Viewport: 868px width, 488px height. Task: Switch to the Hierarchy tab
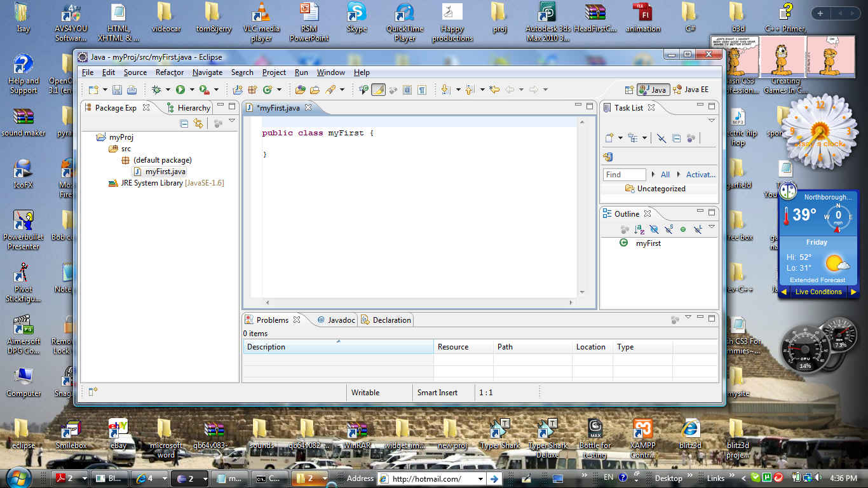188,108
